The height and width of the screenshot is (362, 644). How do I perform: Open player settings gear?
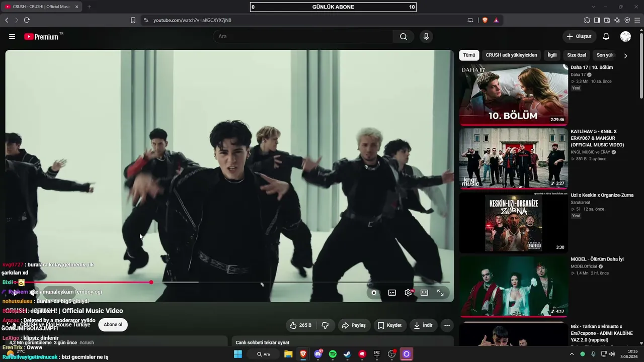tap(408, 293)
